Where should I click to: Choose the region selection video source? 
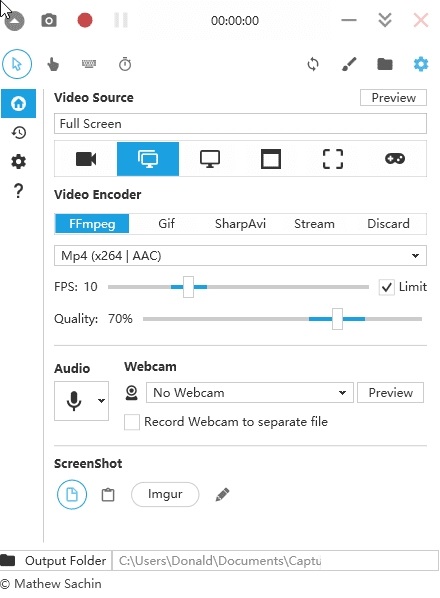[333, 159]
